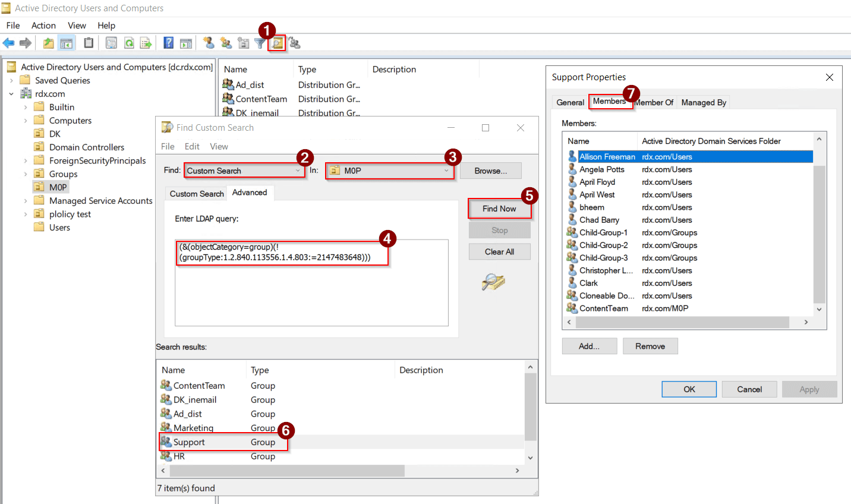Open the filter options funnel icon
This screenshot has width=851, height=504.
pos(260,42)
